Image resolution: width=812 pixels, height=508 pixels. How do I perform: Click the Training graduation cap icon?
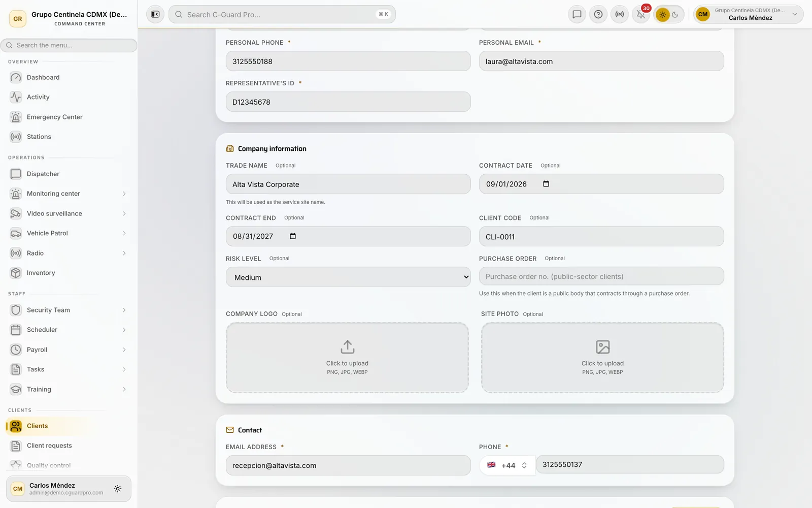tap(16, 389)
